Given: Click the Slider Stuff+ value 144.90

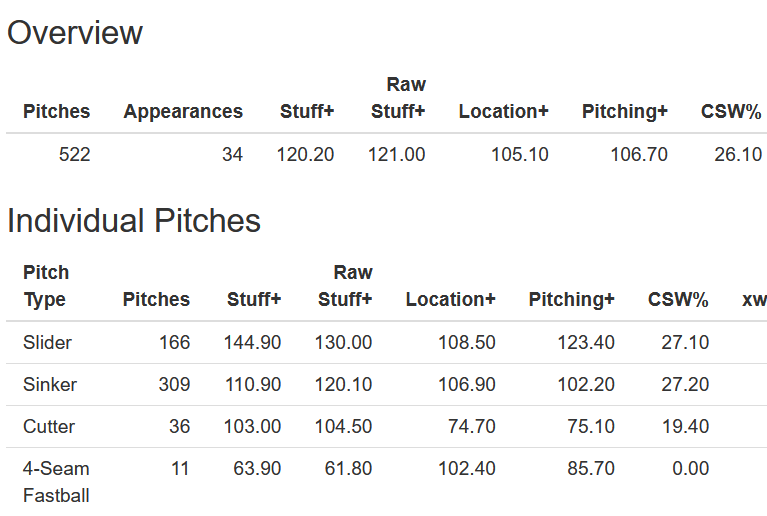Looking at the screenshot, I should click(x=253, y=343).
